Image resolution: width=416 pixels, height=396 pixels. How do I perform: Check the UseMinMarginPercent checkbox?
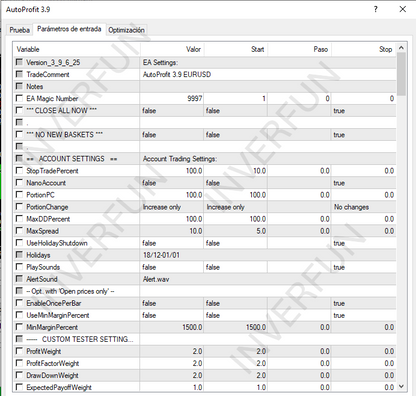pyautogui.click(x=19, y=315)
